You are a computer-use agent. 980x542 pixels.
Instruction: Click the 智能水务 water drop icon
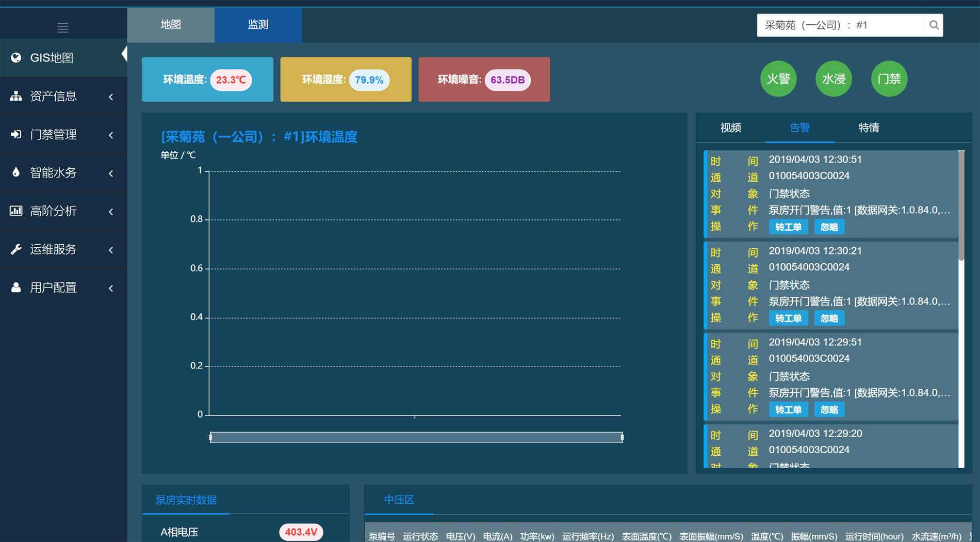16,172
